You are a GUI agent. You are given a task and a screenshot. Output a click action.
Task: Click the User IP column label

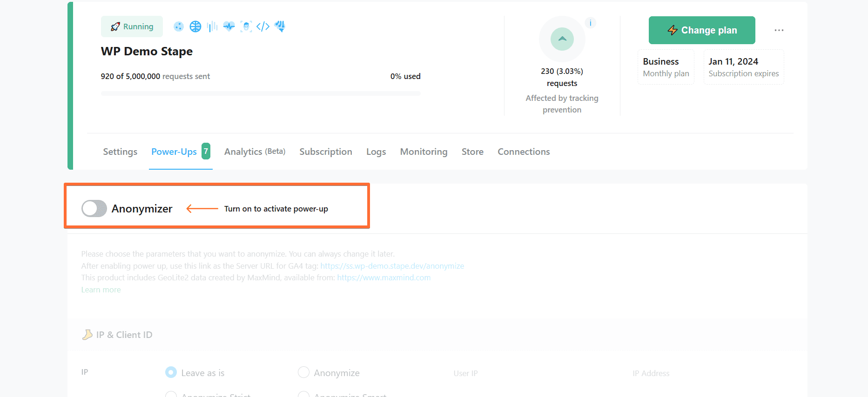(x=465, y=373)
